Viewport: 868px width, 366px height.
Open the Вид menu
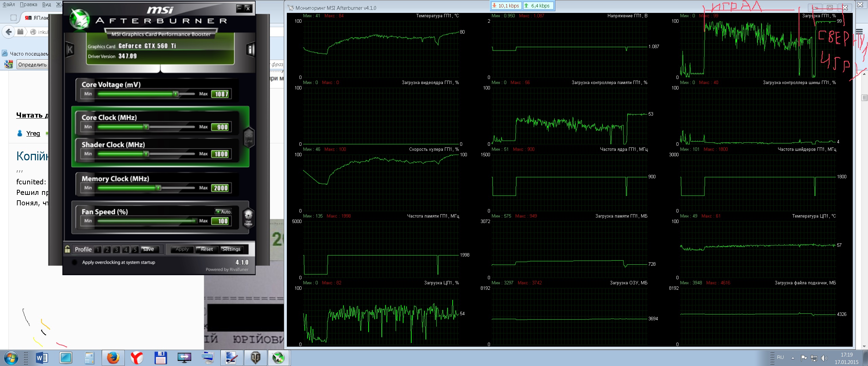(46, 4)
